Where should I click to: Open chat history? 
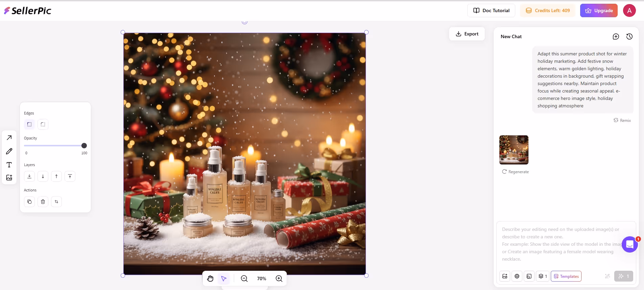(629, 36)
